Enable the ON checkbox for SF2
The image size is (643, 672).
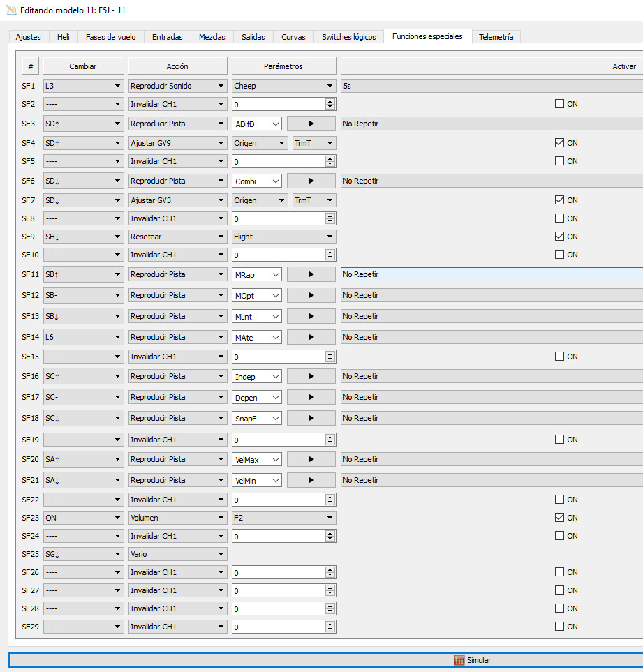pos(559,104)
